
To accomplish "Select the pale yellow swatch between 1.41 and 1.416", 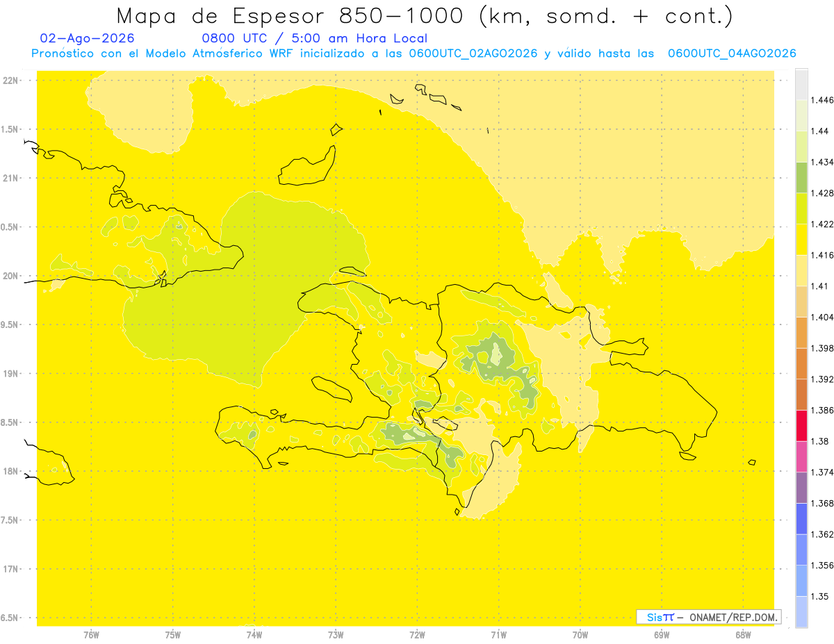I will coord(801,270).
